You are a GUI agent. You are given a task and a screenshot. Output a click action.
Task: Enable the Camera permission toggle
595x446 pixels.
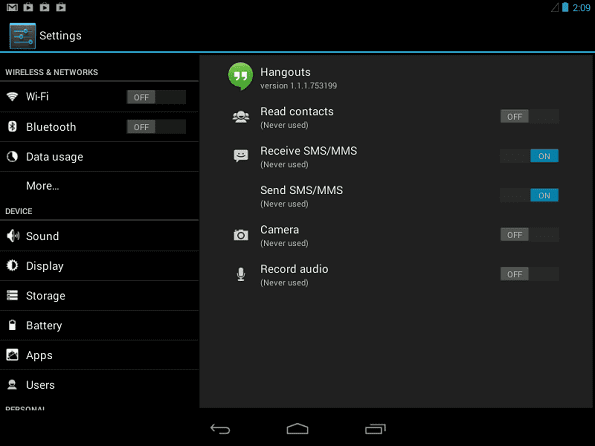(x=529, y=235)
